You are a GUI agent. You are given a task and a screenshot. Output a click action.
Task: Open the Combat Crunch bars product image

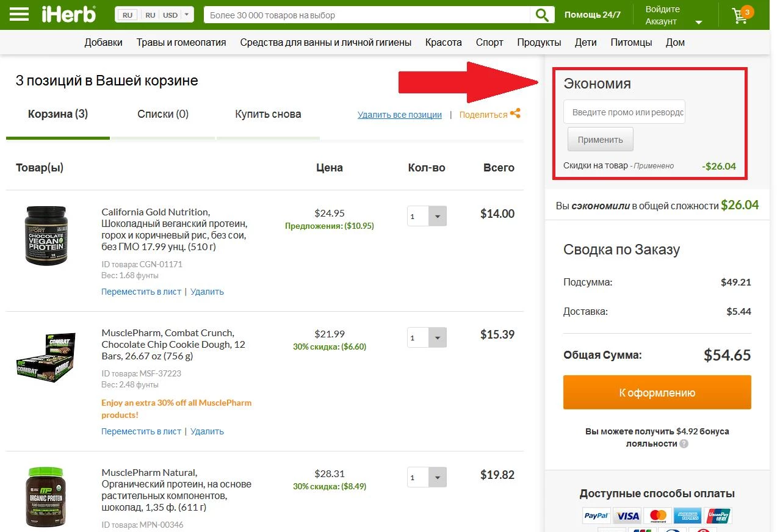point(46,358)
